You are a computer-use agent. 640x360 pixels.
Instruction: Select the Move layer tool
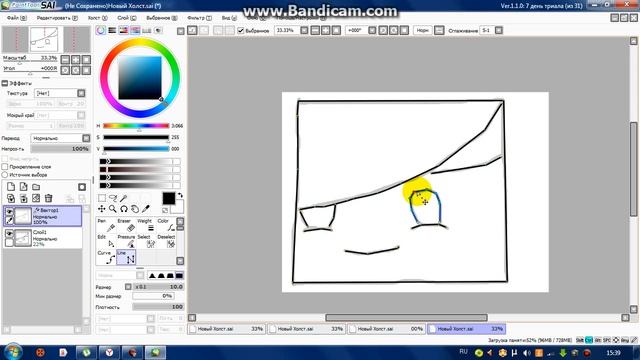[102, 209]
